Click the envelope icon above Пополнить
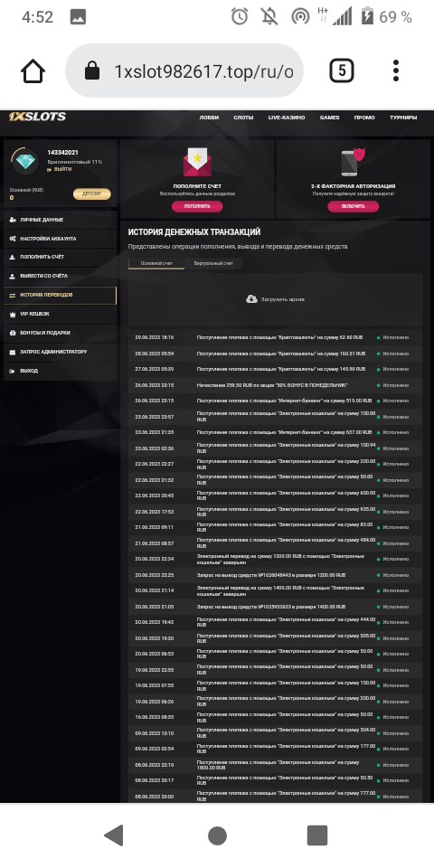Image resolution: width=434 pixels, height=868 pixels. click(197, 163)
